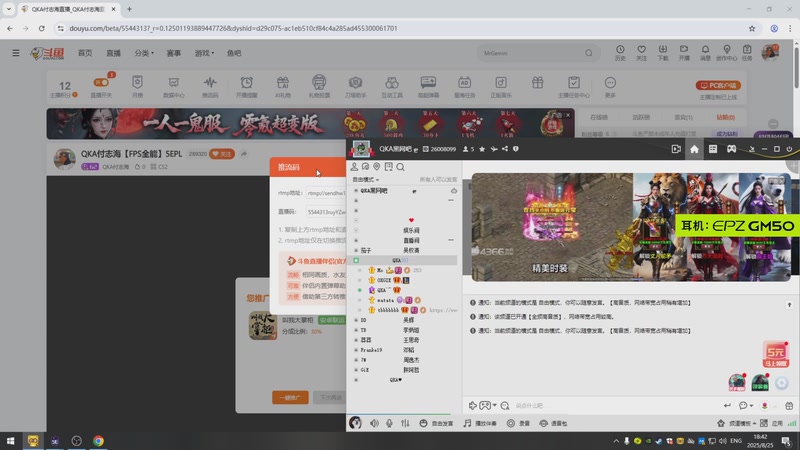Open the 任务 tasks icon in header
Image resolution: width=800 pixels, height=450 pixels.
pyautogui.click(x=747, y=53)
